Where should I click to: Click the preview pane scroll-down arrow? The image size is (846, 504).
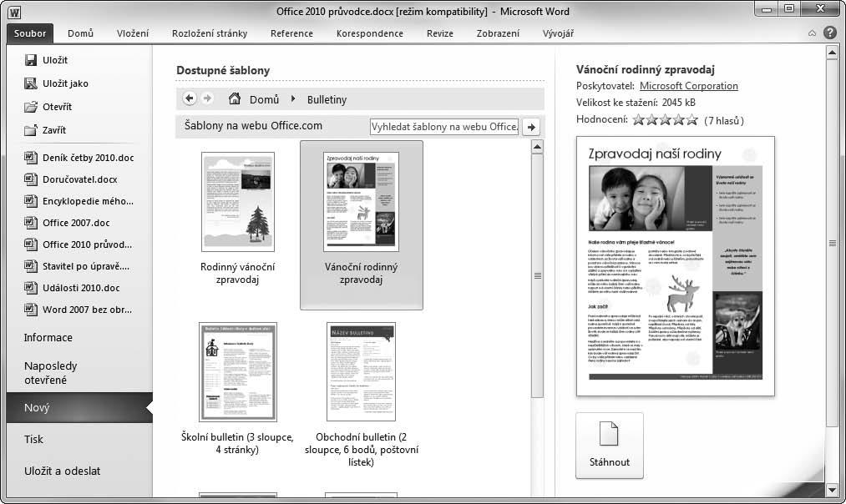[832, 490]
